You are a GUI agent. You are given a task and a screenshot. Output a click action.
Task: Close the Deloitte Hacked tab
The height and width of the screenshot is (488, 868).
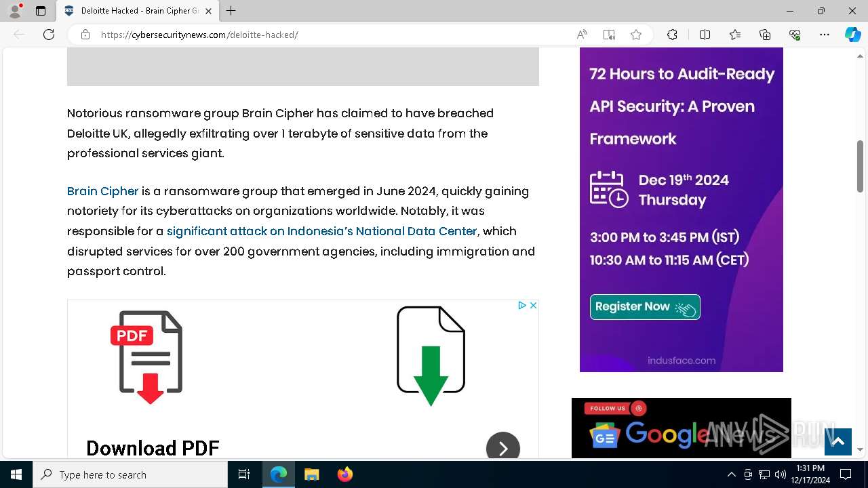[x=208, y=11]
